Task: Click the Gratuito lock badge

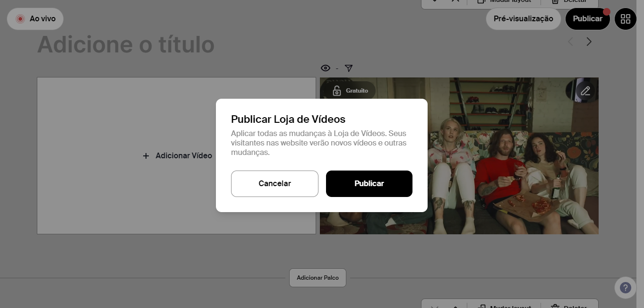Action: [x=350, y=91]
